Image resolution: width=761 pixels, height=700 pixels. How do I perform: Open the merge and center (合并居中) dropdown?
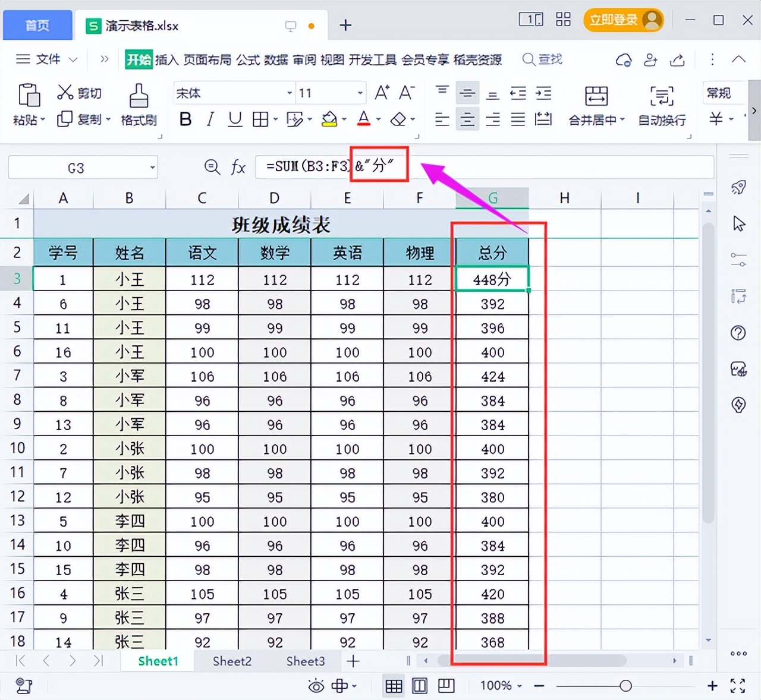pyautogui.click(x=596, y=107)
